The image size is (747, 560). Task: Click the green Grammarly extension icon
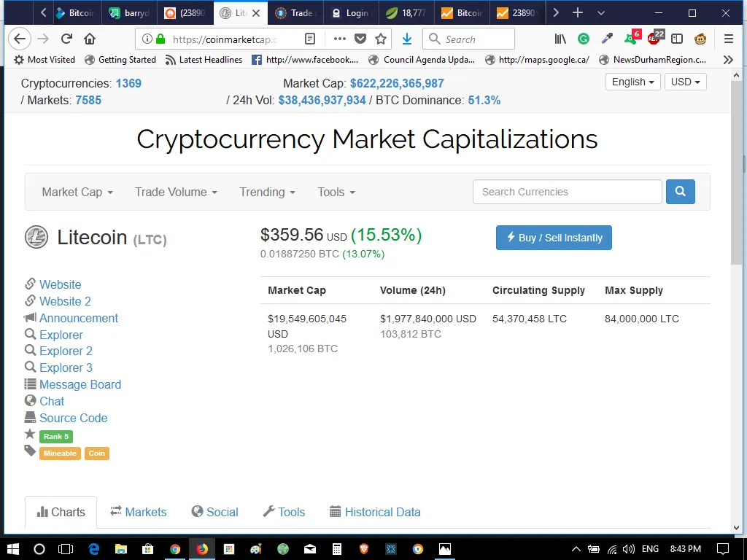point(583,39)
